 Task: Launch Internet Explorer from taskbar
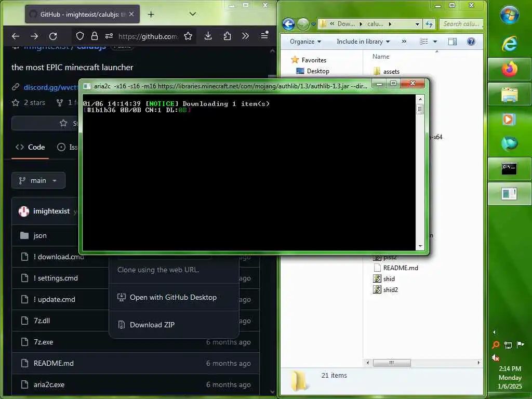point(509,44)
